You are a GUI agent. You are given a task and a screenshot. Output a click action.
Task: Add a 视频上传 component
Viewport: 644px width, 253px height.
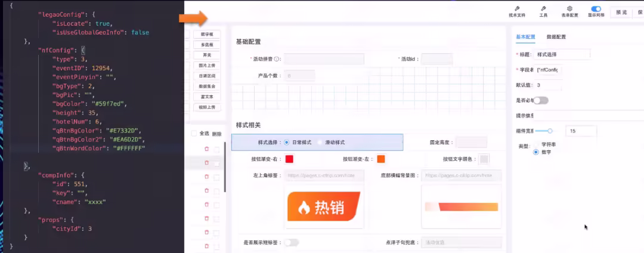coord(208,107)
